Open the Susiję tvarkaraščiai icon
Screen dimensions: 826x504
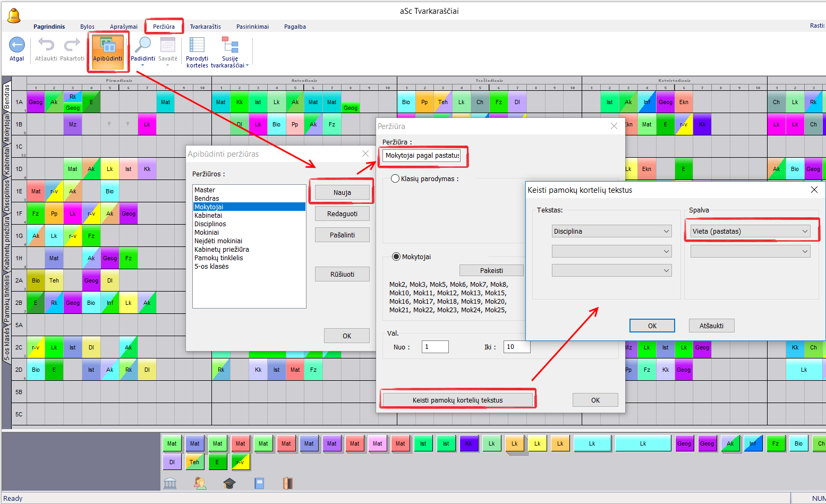[230, 46]
